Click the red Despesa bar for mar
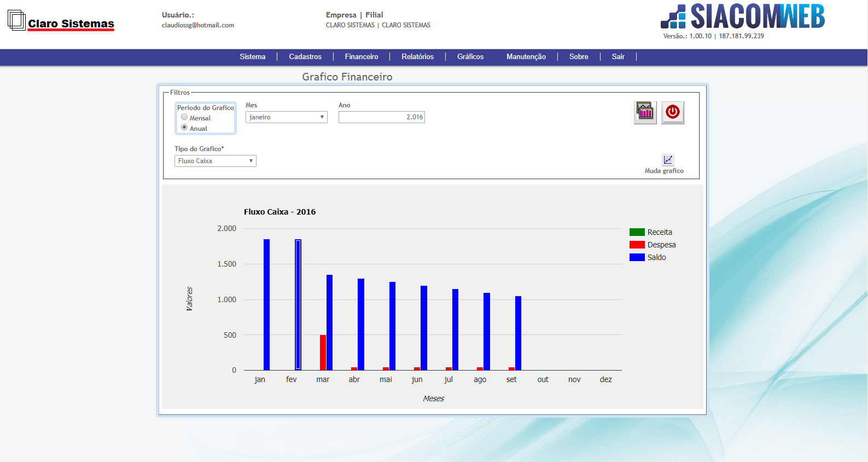868x462 pixels. (x=323, y=353)
